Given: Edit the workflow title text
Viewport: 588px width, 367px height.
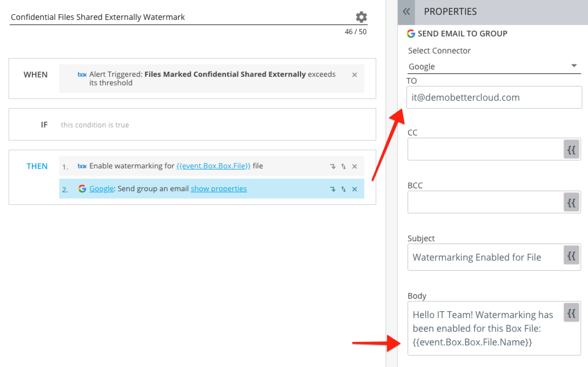Looking at the screenshot, I should pos(97,17).
